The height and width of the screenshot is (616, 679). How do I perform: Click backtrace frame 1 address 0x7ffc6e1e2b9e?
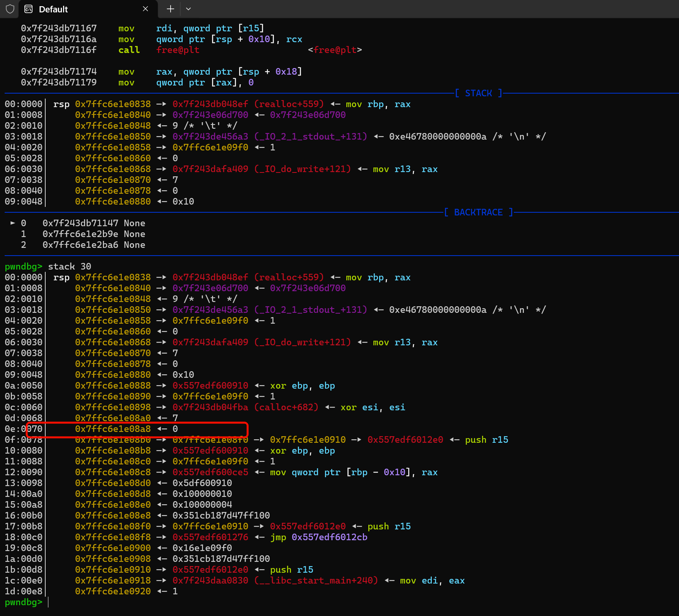coord(80,234)
